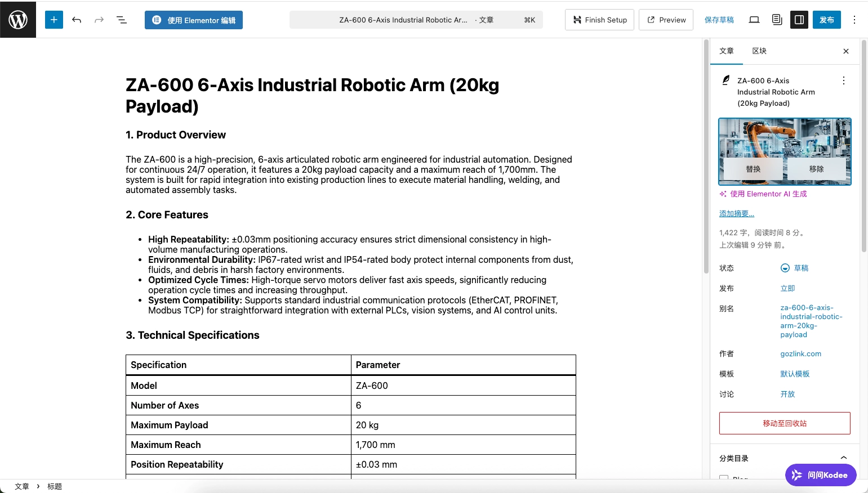Click the document notes icon in toolbar
This screenshot has height=493, width=868.
pos(777,20)
